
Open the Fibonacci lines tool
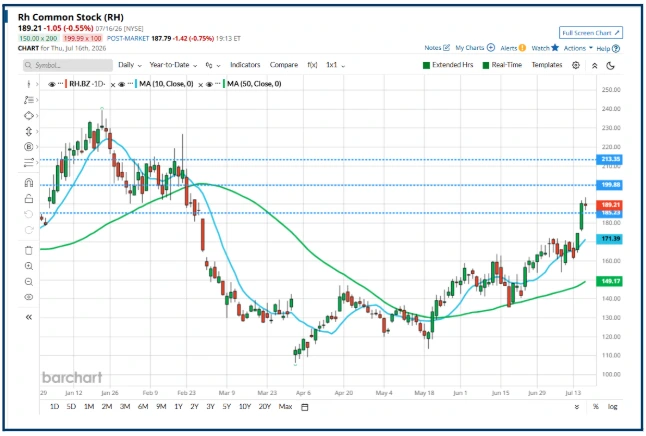28,162
